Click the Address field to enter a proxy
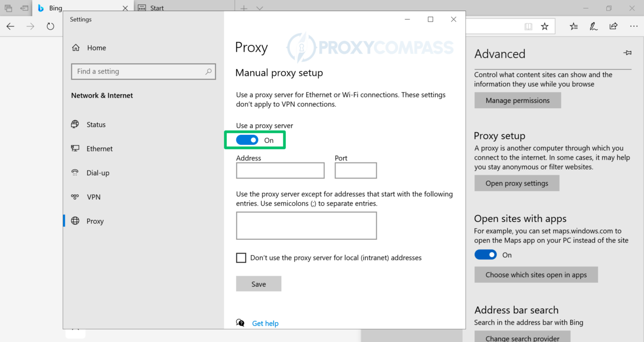The width and height of the screenshot is (644, 342). point(280,170)
